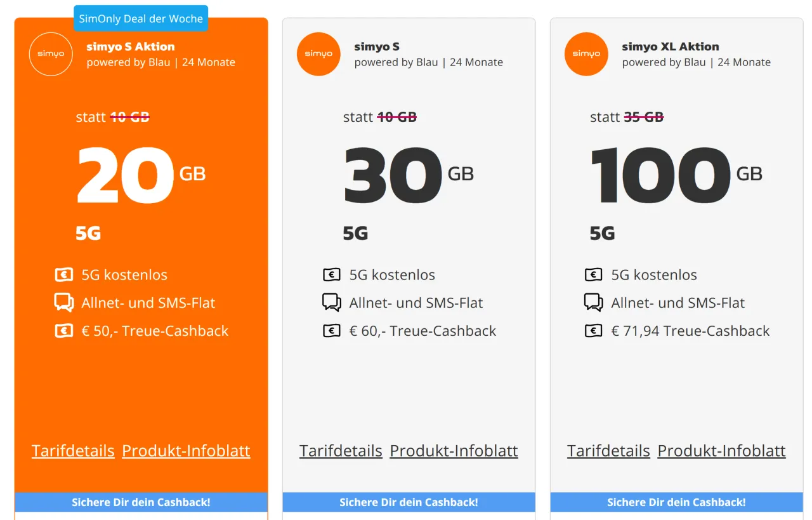
Task: Open the Produkt-Infoblatt on the XL Aktion card
Action: tap(721, 450)
